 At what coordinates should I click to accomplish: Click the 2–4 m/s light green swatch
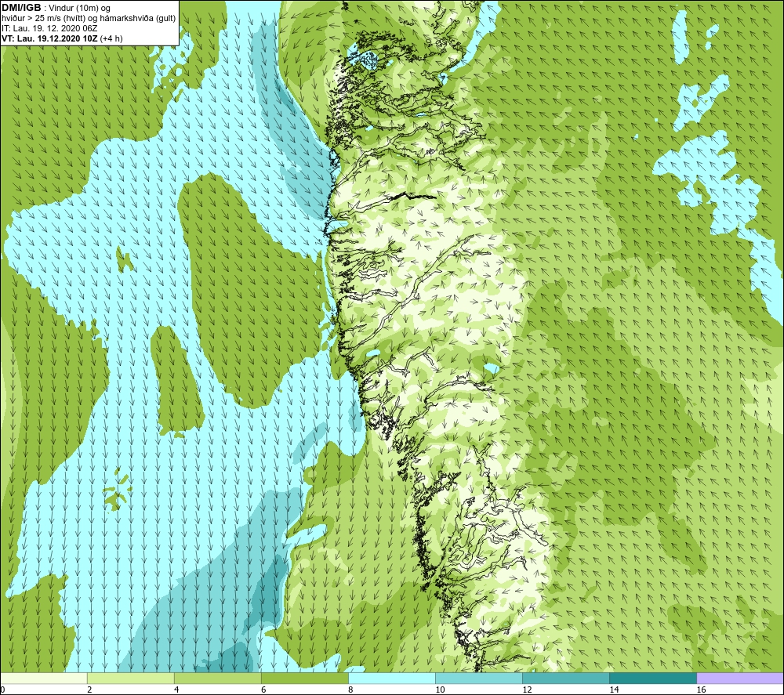click(x=130, y=678)
